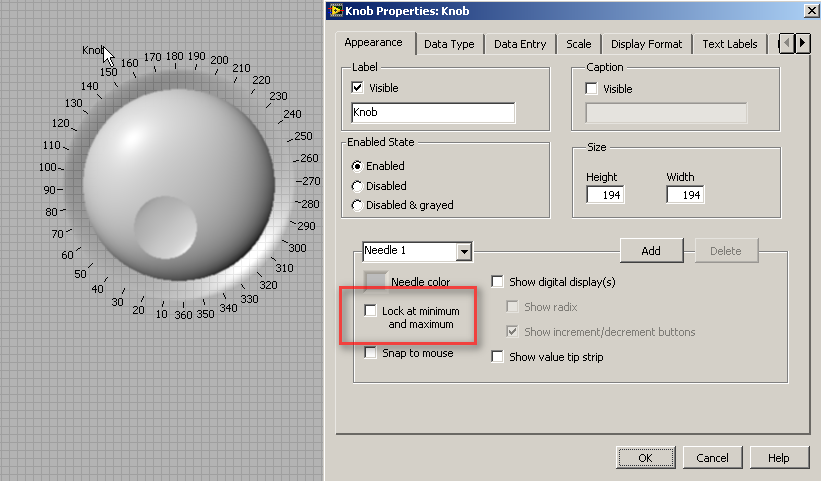Click OK to apply properties

point(646,458)
